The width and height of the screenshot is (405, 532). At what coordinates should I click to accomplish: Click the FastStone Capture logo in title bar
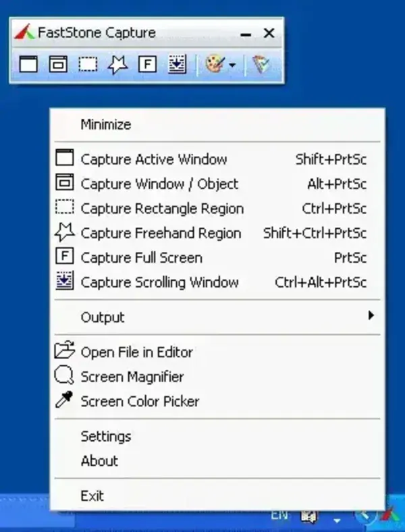point(24,32)
